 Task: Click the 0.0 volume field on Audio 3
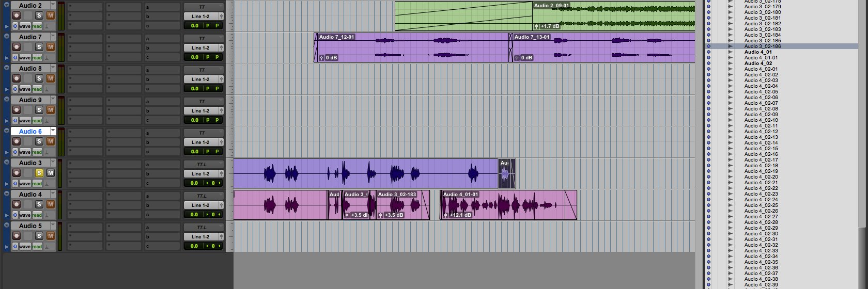pyautogui.click(x=194, y=183)
